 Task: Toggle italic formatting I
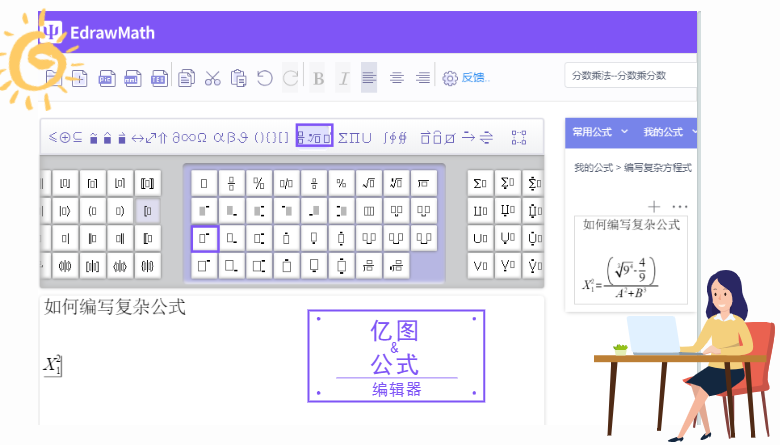343,78
